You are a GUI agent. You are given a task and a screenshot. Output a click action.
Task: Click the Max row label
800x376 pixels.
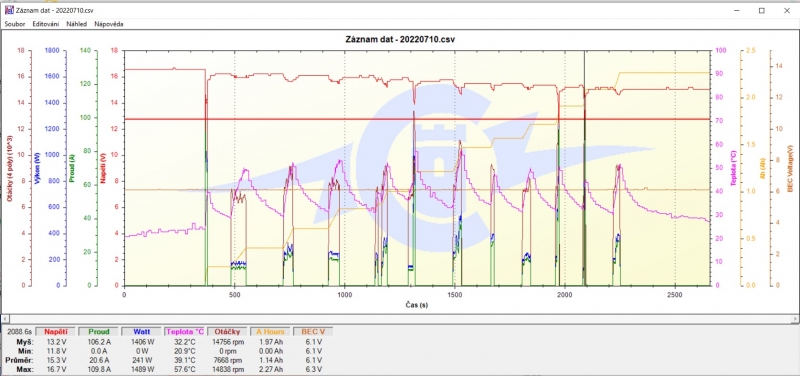click(x=25, y=369)
